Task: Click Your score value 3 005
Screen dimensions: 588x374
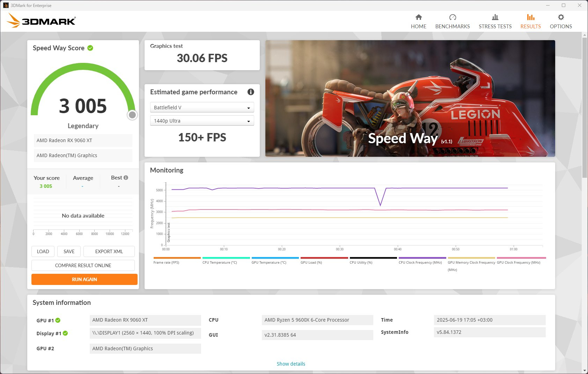Action: click(46, 186)
